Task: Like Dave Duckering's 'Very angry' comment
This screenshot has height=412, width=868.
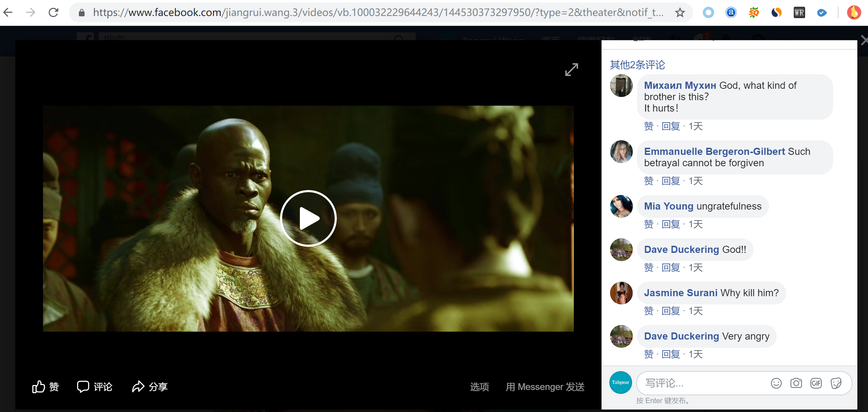Action: (x=649, y=354)
